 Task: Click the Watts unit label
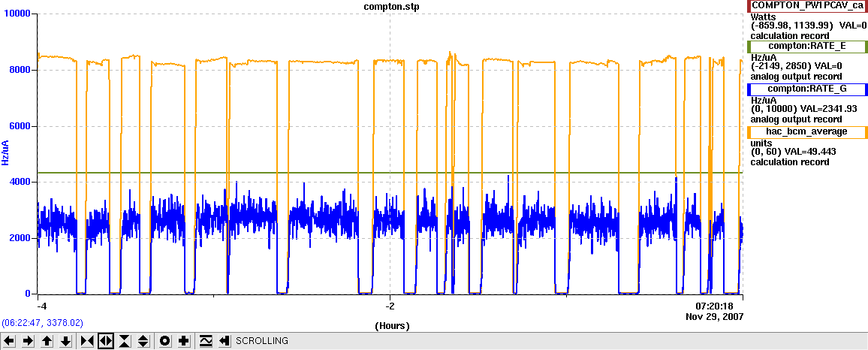coord(763,17)
